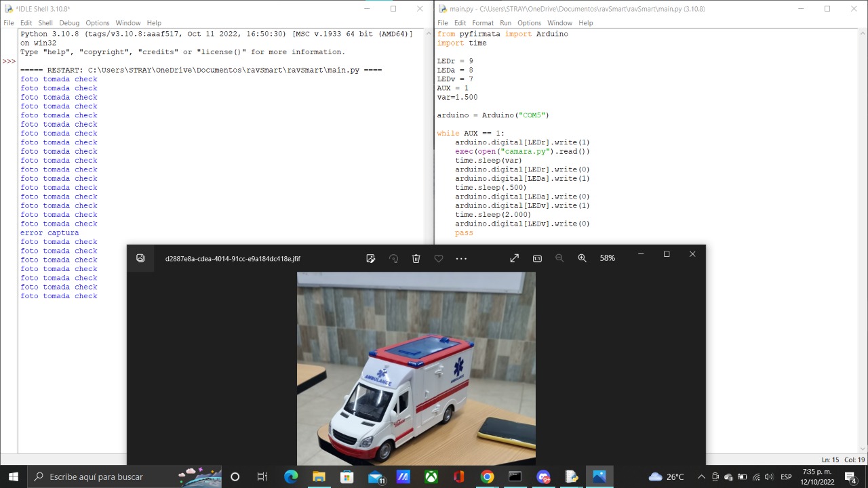Image resolution: width=868 pixels, height=488 pixels.
Task: Open the photo collection icon beside the filename
Action: [x=140, y=258]
